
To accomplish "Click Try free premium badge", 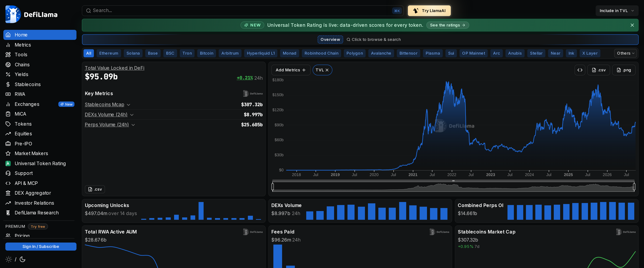I will pos(38,226).
